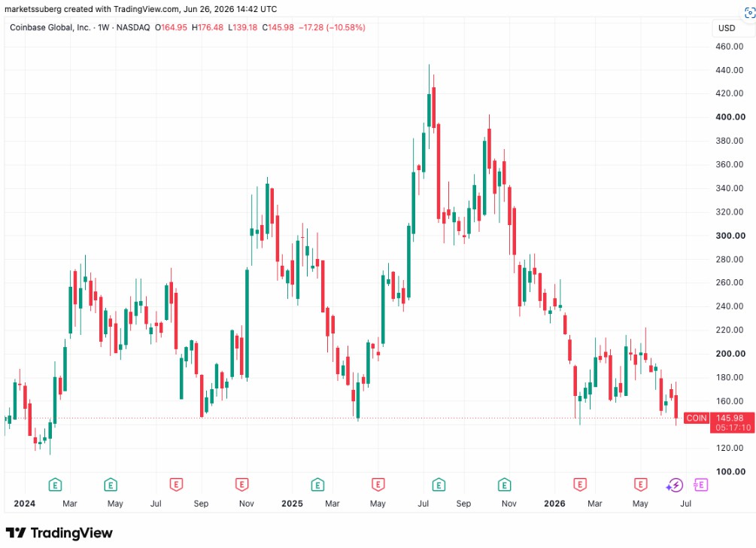The width and height of the screenshot is (756, 548).
Task: Click the NASDAQ exchange label
Action: coord(133,28)
